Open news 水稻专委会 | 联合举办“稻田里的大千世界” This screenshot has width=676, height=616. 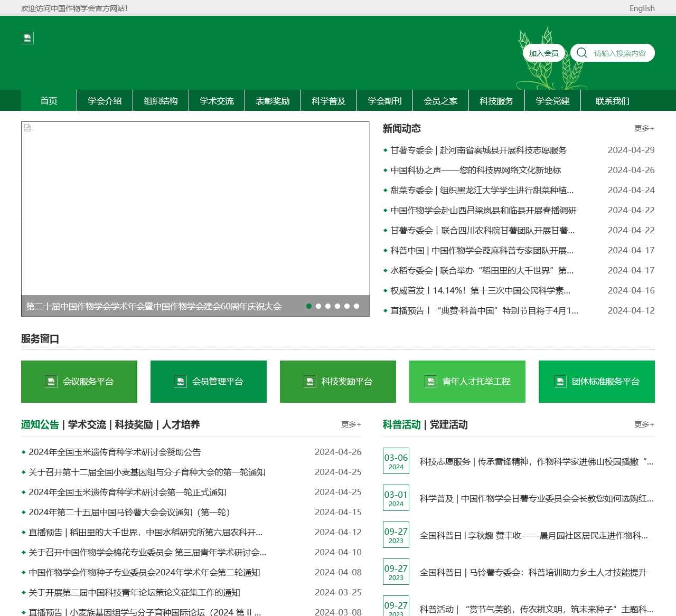(x=482, y=270)
